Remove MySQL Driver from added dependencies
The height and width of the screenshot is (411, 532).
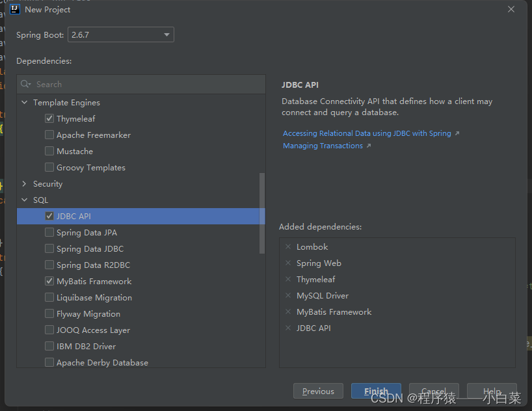pyautogui.click(x=288, y=296)
